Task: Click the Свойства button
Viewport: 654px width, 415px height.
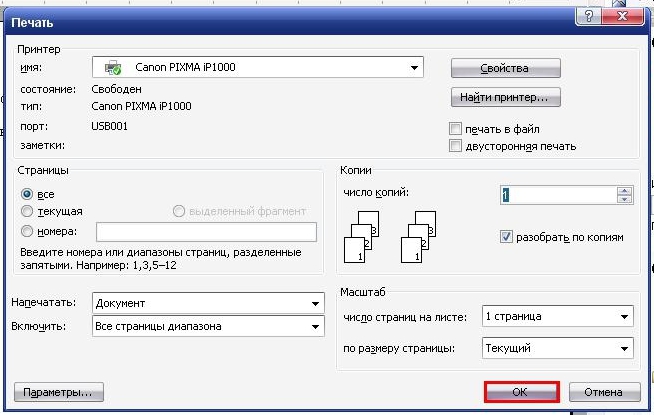Action: (x=505, y=69)
